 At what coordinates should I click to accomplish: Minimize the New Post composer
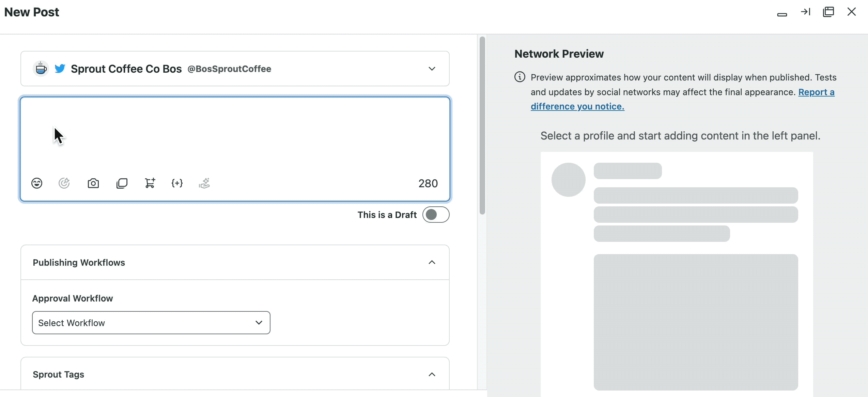782,14
